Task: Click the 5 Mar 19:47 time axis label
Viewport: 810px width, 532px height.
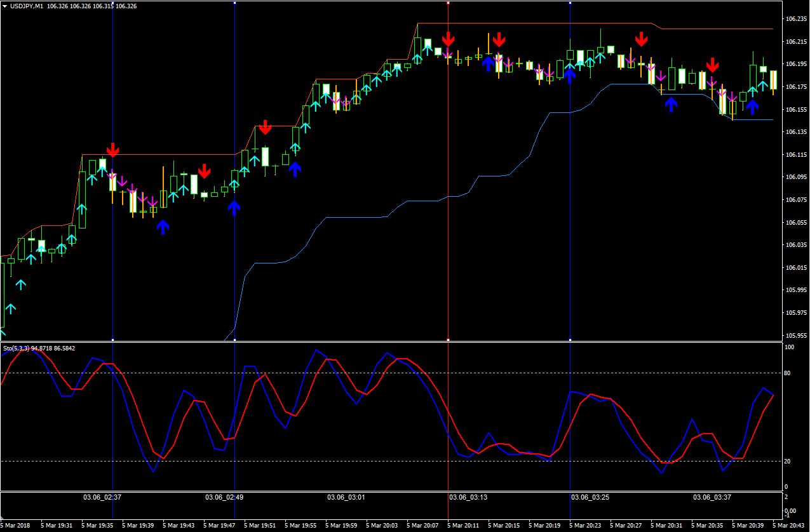Action: [219, 526]
